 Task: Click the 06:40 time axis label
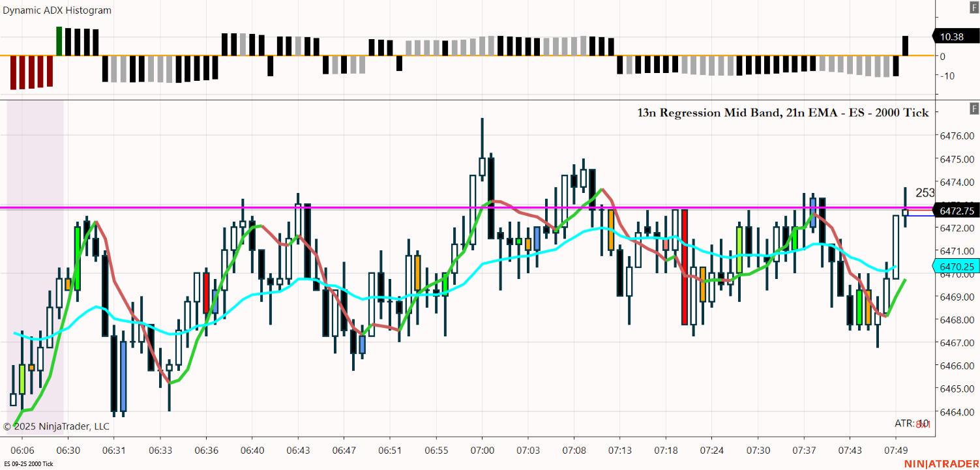tap(252, 450)
